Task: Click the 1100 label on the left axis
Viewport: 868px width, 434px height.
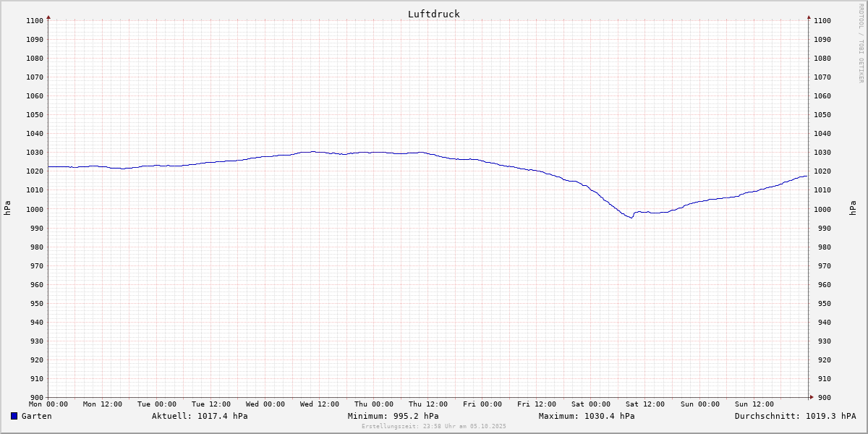Action: tap(35, 20)
